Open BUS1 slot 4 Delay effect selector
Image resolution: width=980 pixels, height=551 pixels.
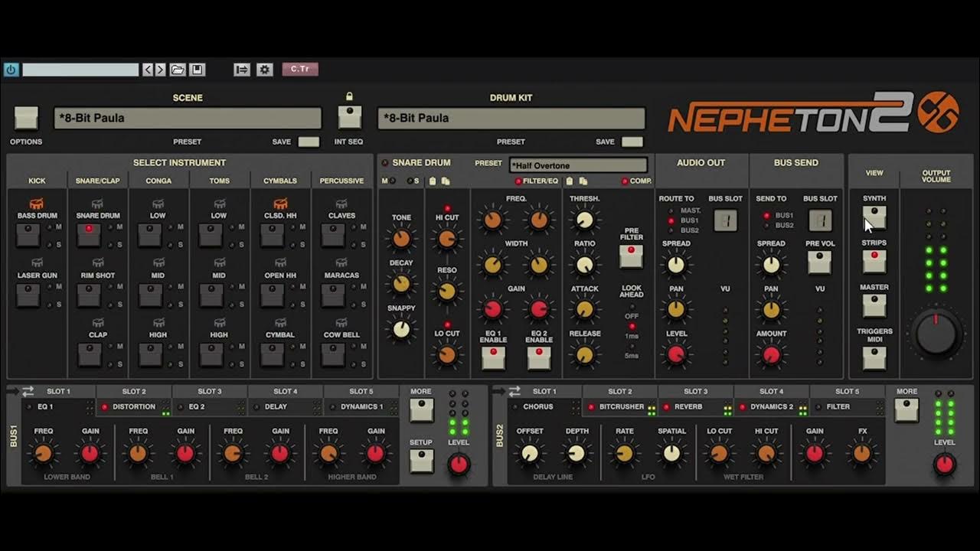point(285,407)
